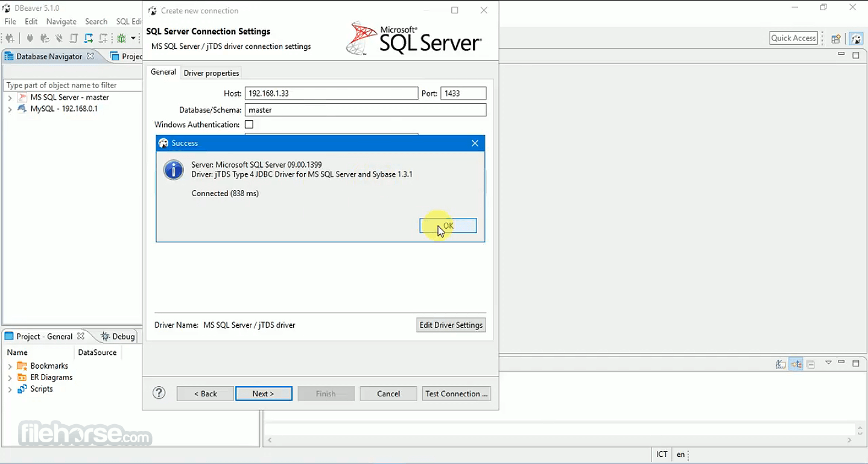Viewport: 868px width, 464px height.
Task: Click the en locale status item
Action: tap(680, 454)
